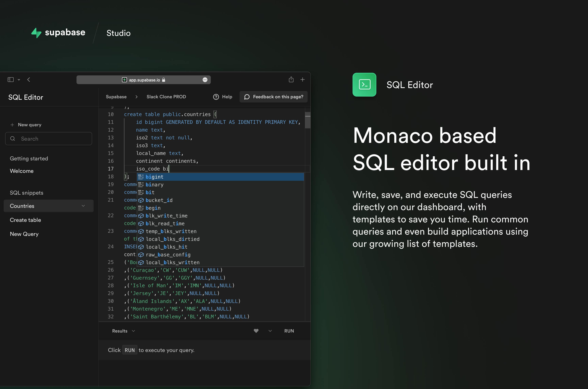Click the Supabase breadcrumb link

click(x=116, y=97)
